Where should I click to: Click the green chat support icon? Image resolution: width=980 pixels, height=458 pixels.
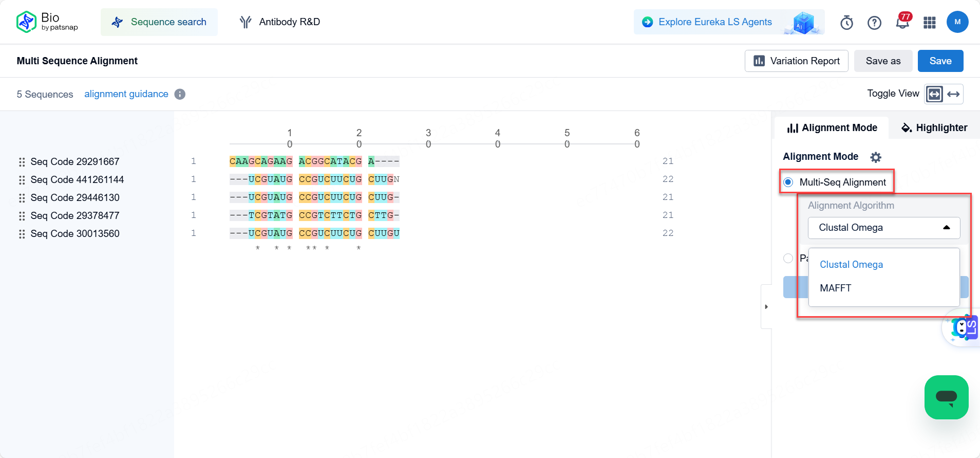pyautogui.click(x=946, y=397)
